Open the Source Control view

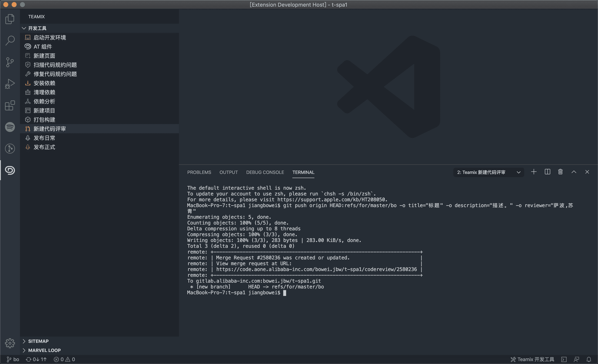pos(10,62)
